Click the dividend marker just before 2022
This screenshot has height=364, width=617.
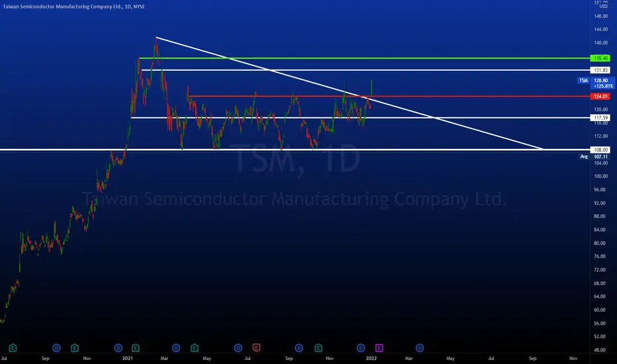point(361,348)
